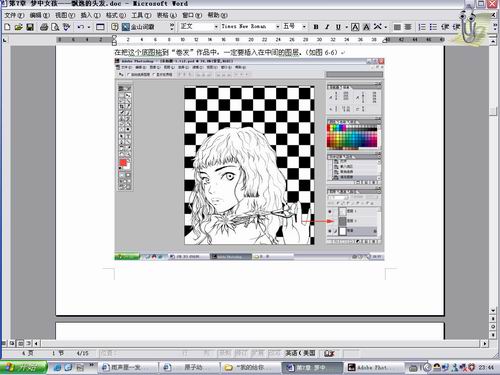Viewport: 500px width, 375px height.
Task: Open the 格式 (Format) menu
Action: pos(116,15)
